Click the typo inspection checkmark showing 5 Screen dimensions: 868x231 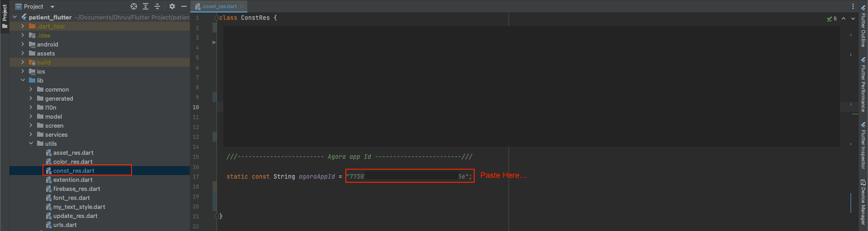point(832,18)
